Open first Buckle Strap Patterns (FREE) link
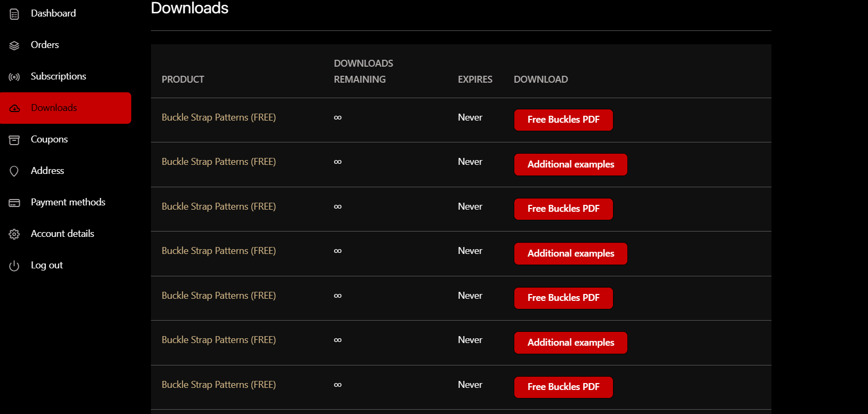 tap(219, 117)
